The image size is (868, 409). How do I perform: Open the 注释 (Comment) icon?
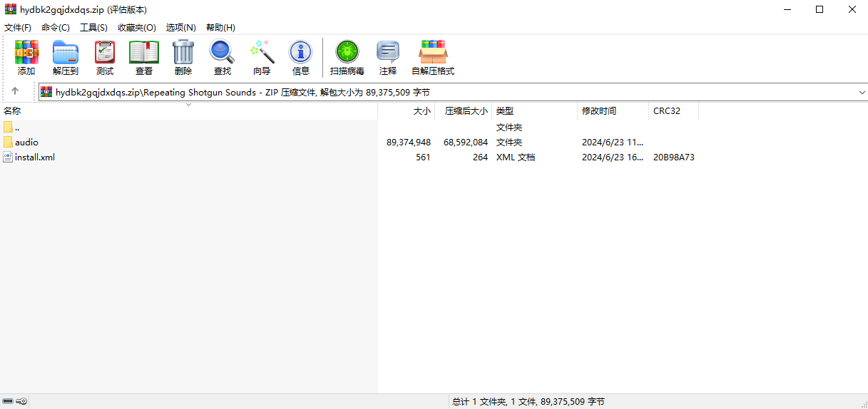pos(388,58)
